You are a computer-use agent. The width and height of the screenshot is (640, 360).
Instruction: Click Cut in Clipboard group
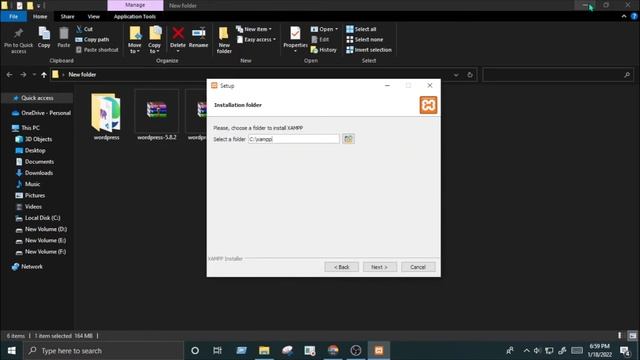coord(84,29)
